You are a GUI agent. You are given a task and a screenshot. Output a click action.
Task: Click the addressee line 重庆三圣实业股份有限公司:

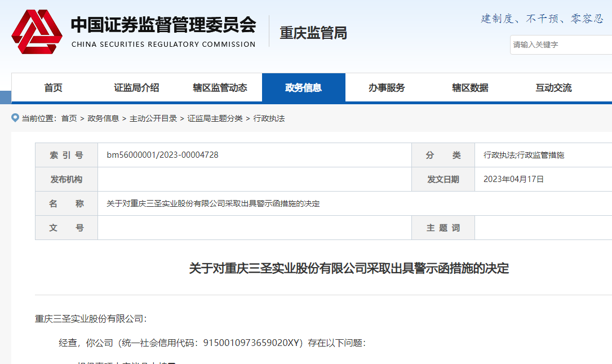point(91,319)
